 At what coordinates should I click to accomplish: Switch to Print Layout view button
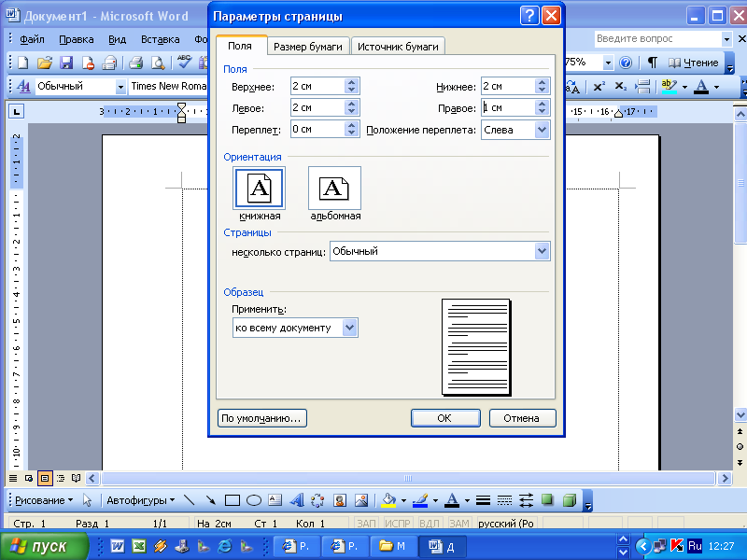click(x=44, y=478)
